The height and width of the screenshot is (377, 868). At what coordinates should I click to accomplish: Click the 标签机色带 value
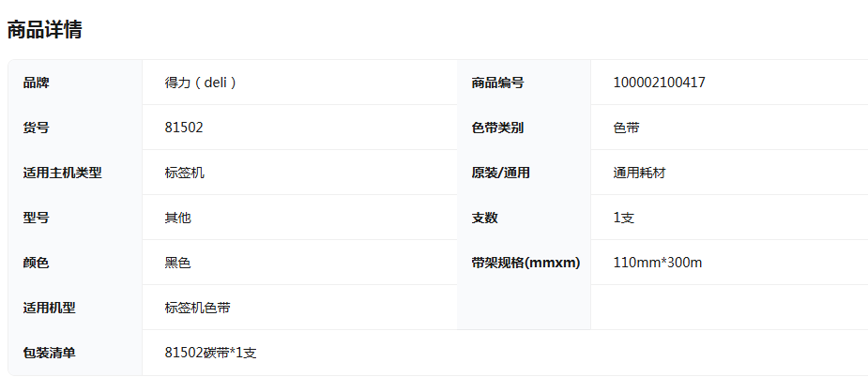coord(197,308)
